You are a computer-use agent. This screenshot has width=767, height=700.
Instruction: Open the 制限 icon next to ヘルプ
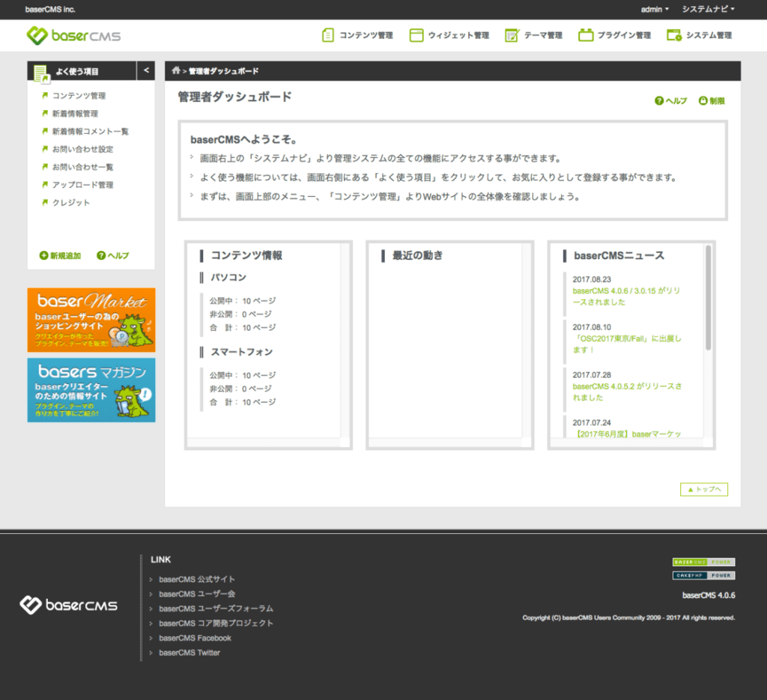coord(702,100)
